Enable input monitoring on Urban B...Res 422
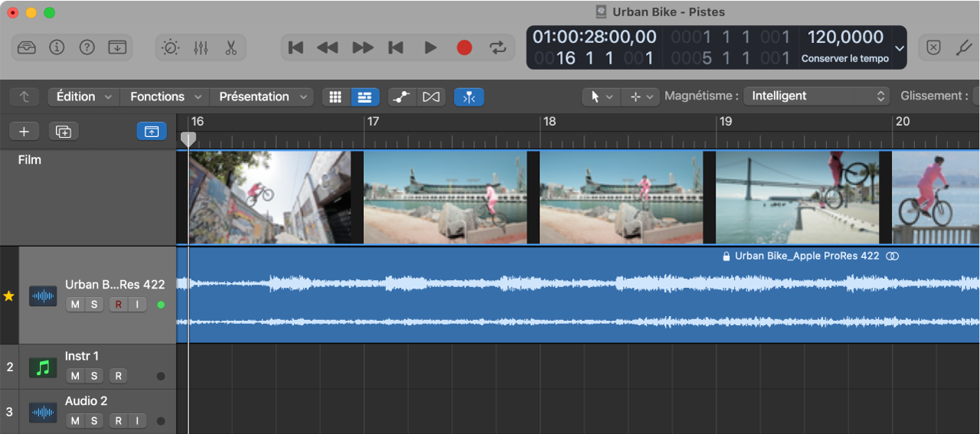 (137, 305)
